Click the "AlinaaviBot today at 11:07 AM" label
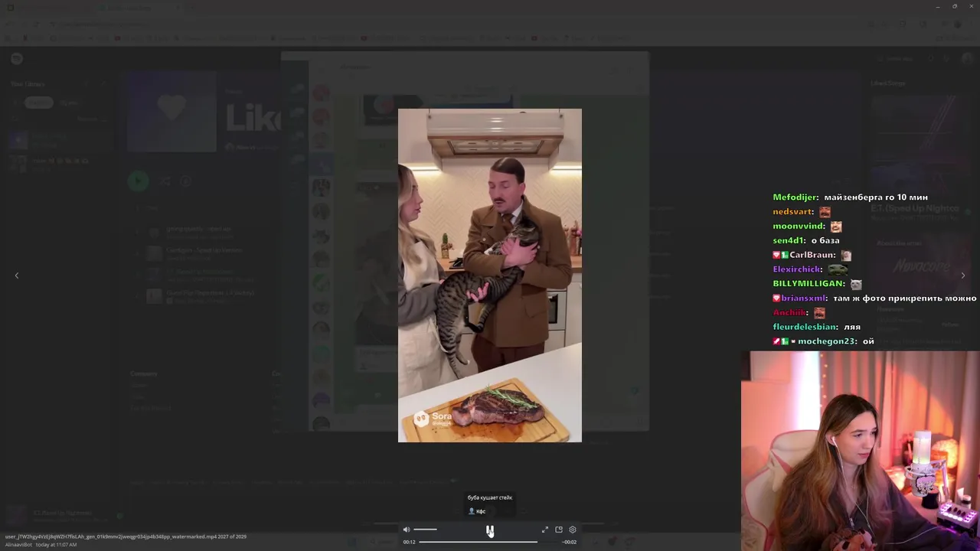Screen dimensions: 980x551 coord(41,544)
